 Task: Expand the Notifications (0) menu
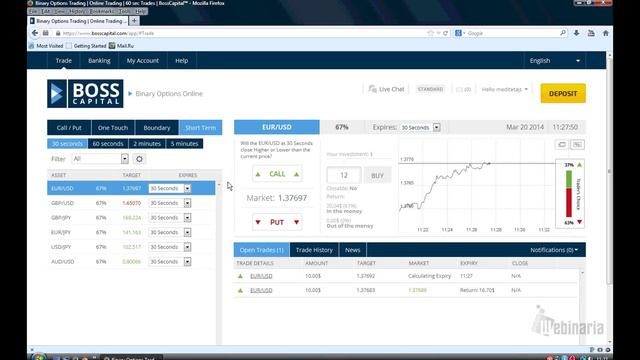point(554,250)
